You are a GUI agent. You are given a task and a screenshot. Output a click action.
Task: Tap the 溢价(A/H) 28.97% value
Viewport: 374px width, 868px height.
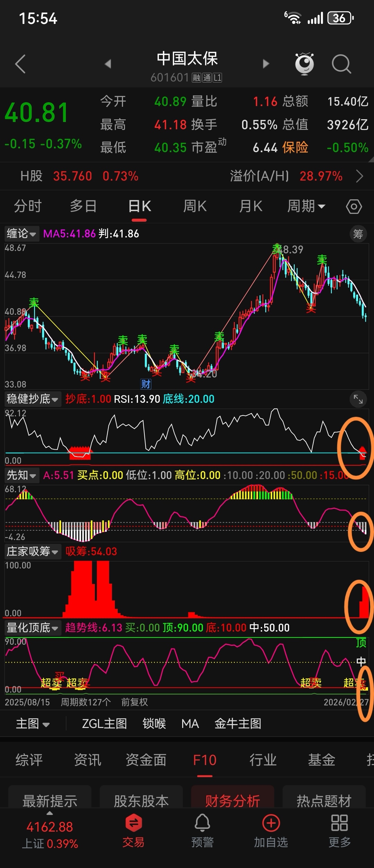(x=321, y=176)
